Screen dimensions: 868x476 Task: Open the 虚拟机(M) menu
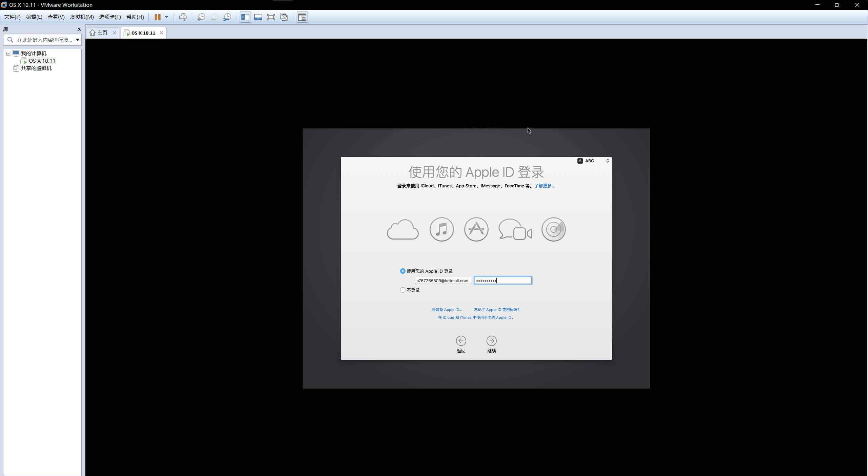[82, 17]
